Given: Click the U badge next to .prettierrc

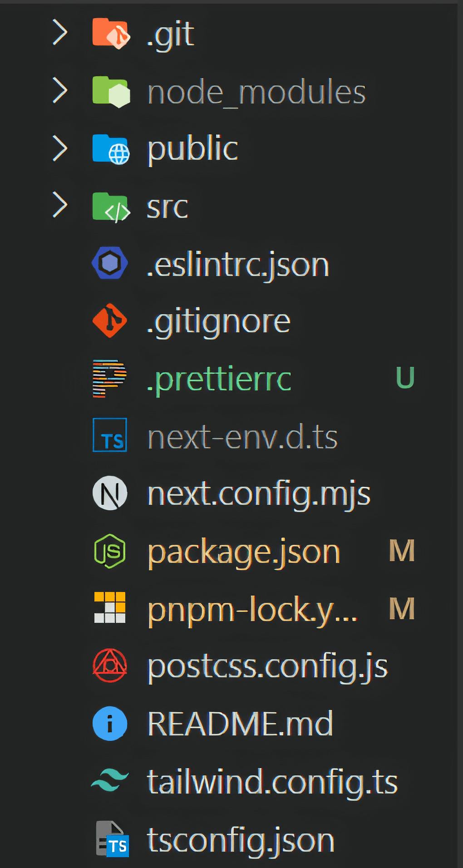Looking at the screenshot, I should (404, 378).
